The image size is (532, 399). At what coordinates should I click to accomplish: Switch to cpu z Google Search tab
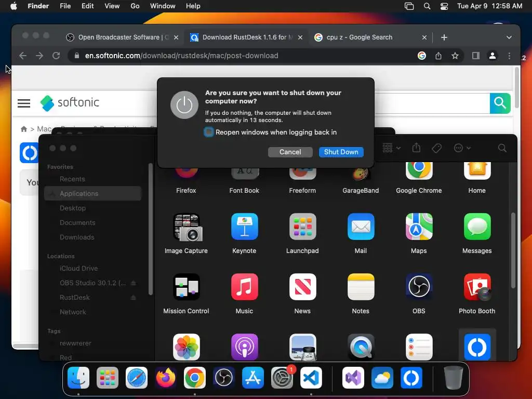coord(370,37)
